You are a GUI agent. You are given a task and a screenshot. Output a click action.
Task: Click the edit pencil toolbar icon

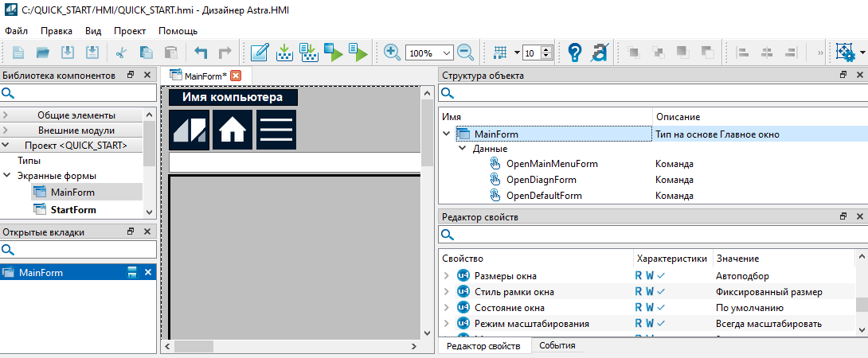tap(259, 53)
